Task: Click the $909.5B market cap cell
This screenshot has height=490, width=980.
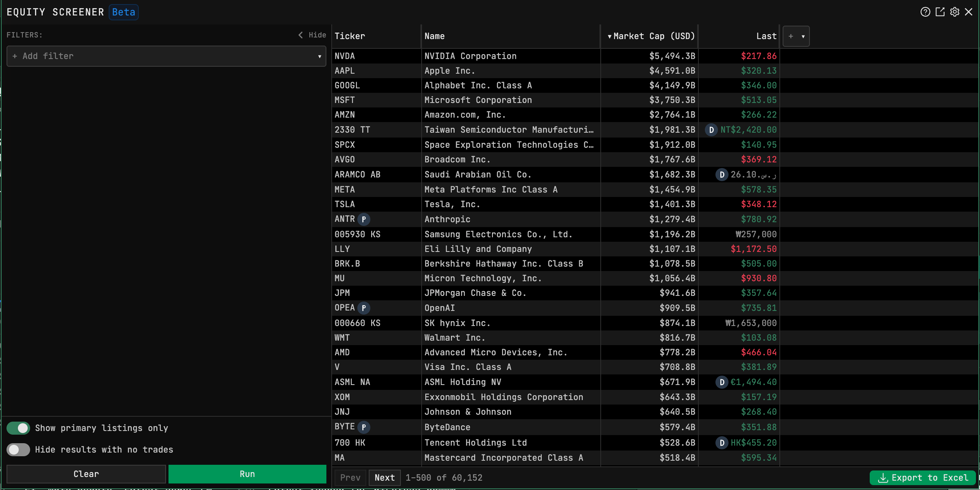Action: 650,308
